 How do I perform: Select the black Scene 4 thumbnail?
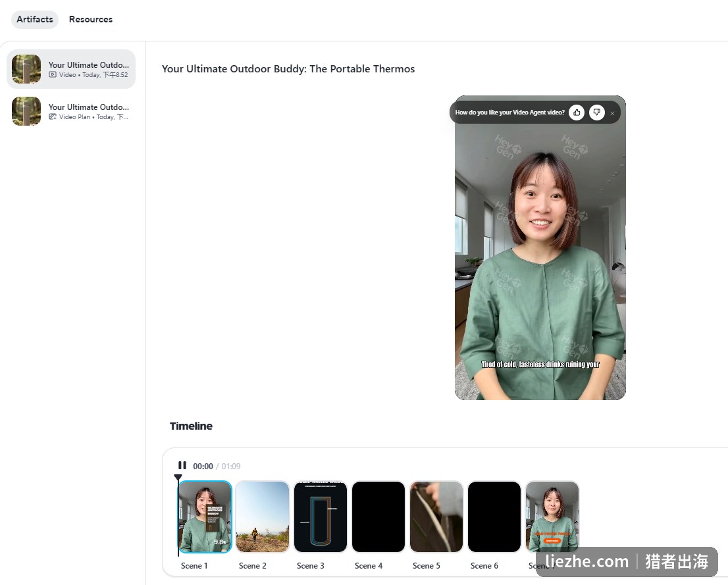click(x=378, y=517)
